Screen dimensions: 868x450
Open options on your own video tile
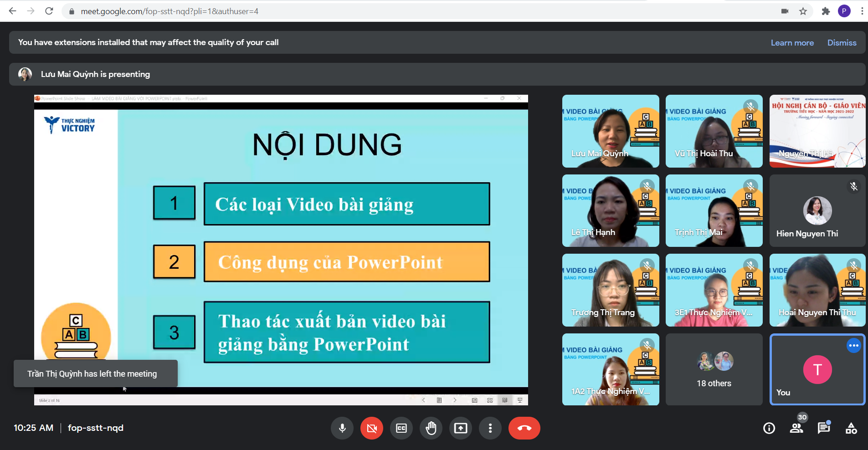853,346
